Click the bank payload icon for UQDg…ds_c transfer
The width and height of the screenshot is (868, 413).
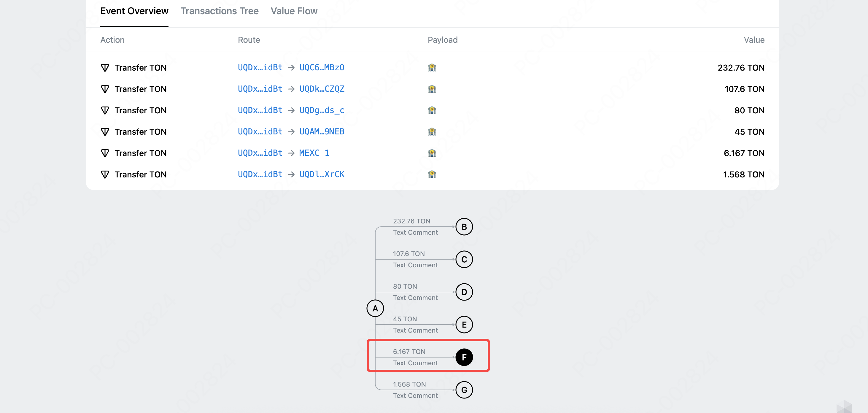point(432,110)
